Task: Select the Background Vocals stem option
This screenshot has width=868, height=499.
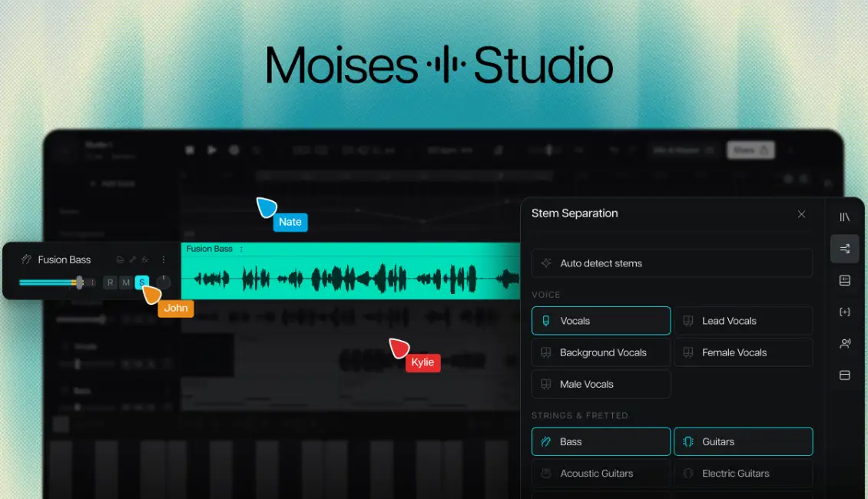Action: click(601, 352)
